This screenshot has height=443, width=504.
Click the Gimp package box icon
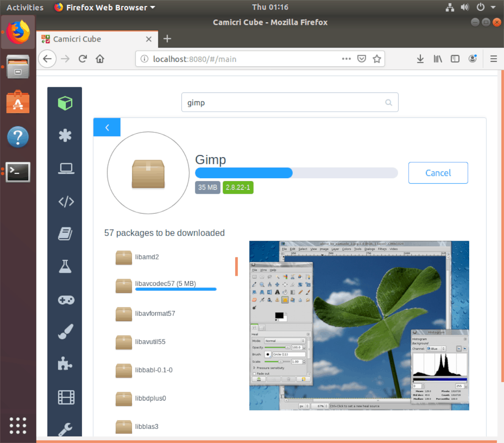click(148, 173)
